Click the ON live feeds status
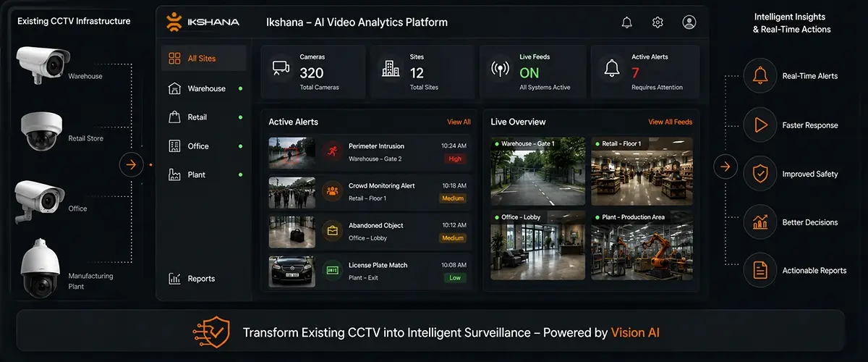The width and height of the screenshot is (868, 362). pos(529,72)
